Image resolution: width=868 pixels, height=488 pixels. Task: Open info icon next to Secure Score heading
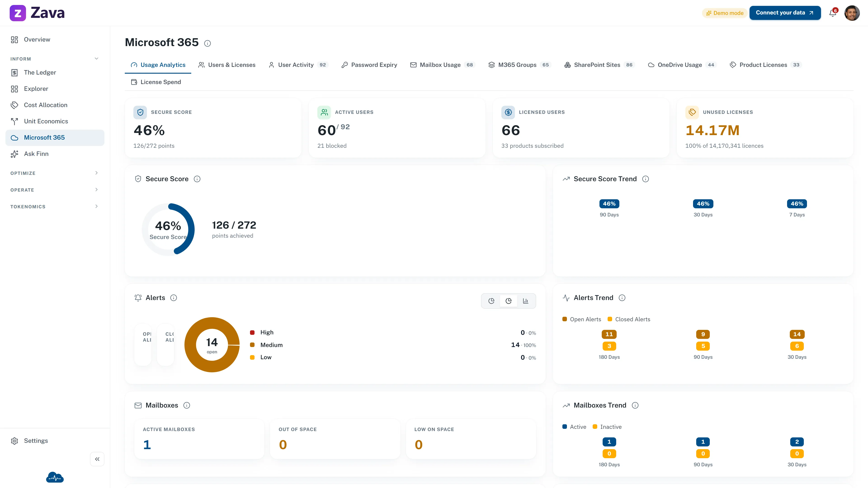pyautogui.click(x=197, y=179)
